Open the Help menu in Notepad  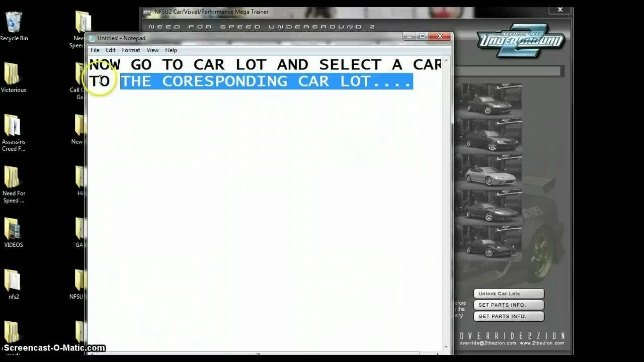pyautogui.click(x=171, y=50)
